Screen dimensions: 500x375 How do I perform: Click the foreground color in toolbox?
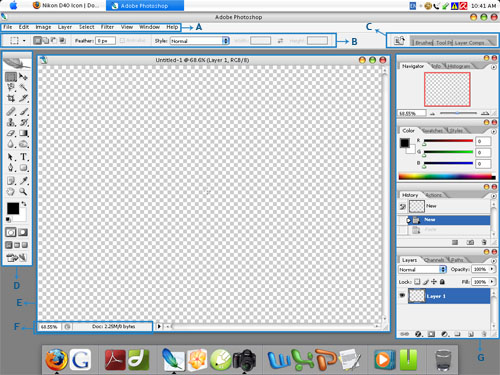coord(13,209)
